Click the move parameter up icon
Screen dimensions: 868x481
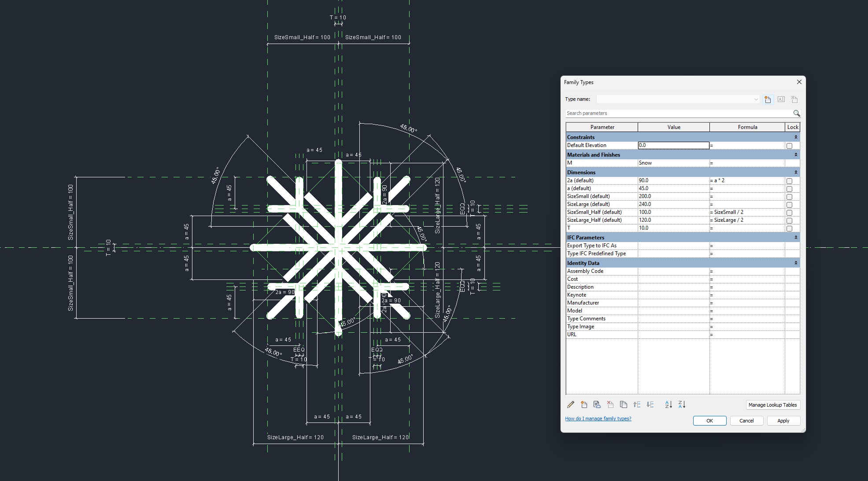[x=638, y=404]
